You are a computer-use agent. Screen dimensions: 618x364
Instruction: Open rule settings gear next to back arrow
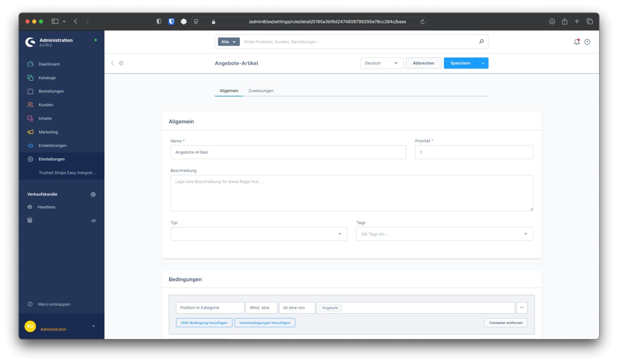click(121, 63)
